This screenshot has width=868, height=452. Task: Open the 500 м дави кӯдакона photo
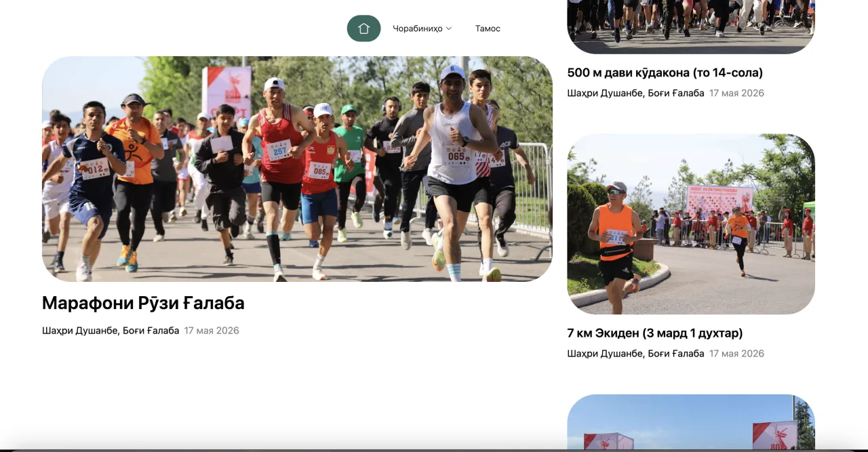tap(691, 26)
